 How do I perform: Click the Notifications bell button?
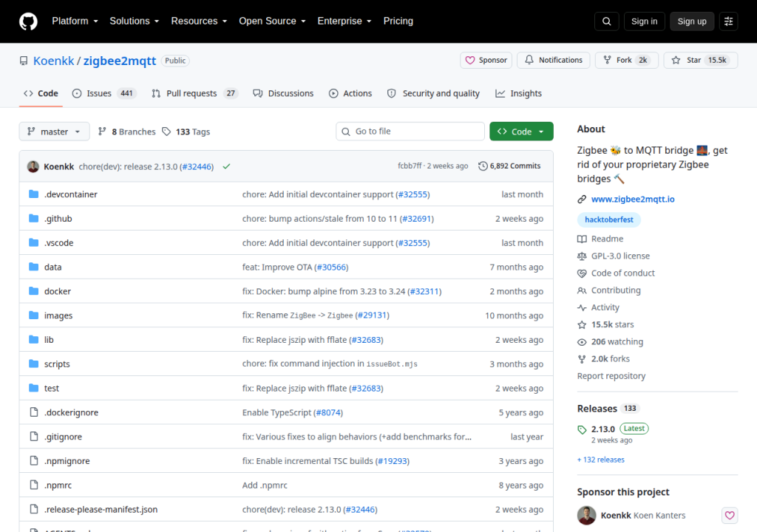(553, 61)
